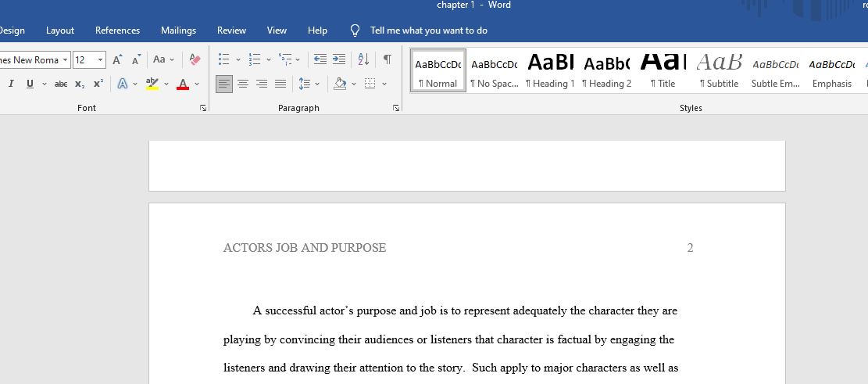
Task: Apply the Normal style
Action: coord(438,70)
